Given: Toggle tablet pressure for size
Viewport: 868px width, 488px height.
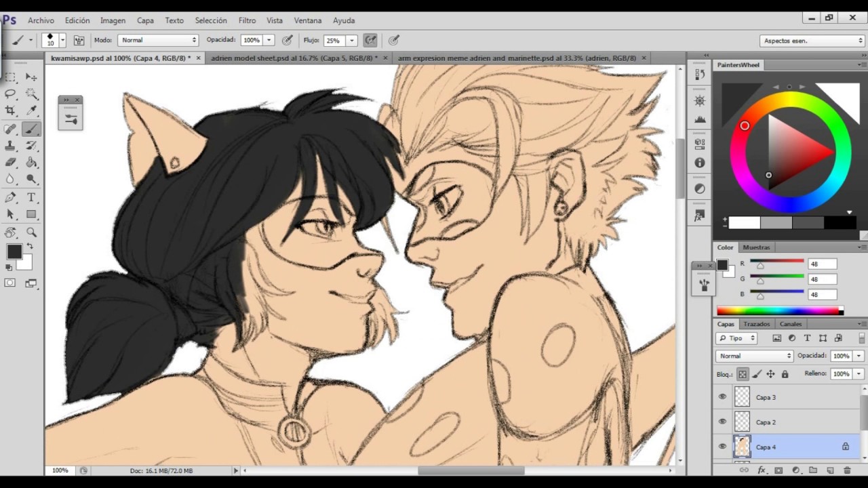Looking at the screenshot, I should (394, 40).
